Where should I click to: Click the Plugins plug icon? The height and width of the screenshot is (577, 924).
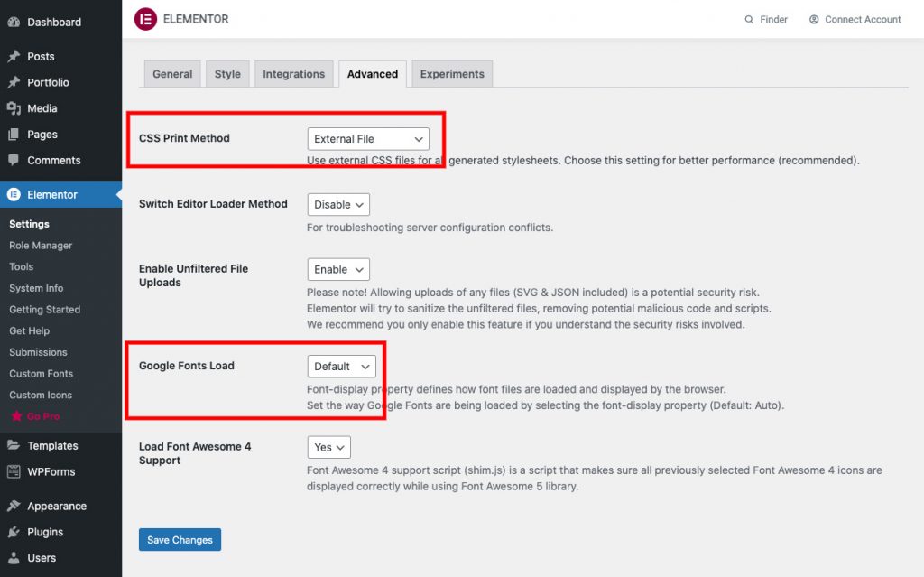click(14, 532)
